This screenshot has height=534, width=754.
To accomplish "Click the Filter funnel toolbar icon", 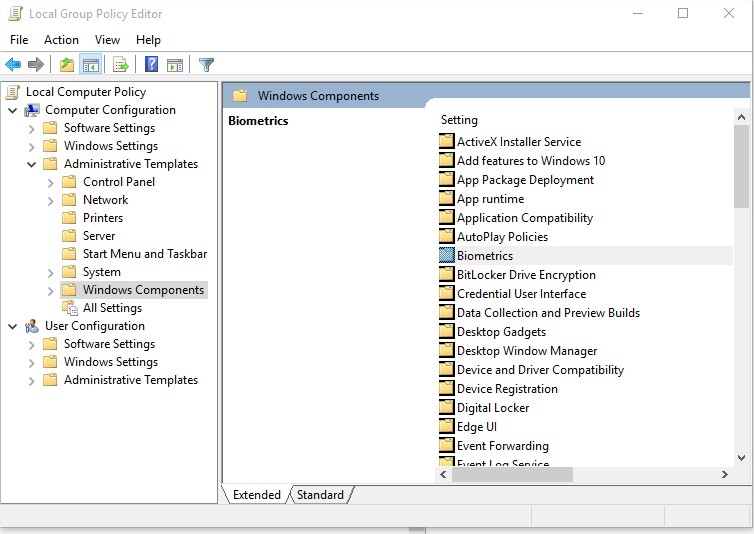I will coord(206,64).
